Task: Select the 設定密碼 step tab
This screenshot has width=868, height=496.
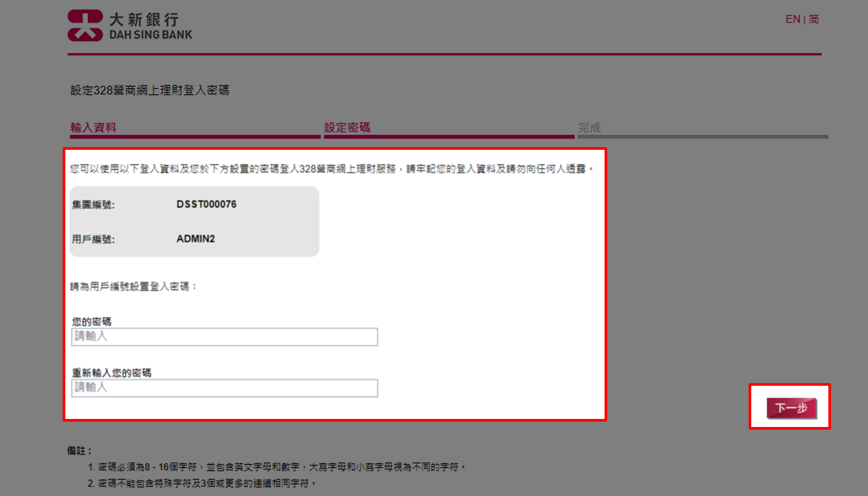Action: coord(347,127)
